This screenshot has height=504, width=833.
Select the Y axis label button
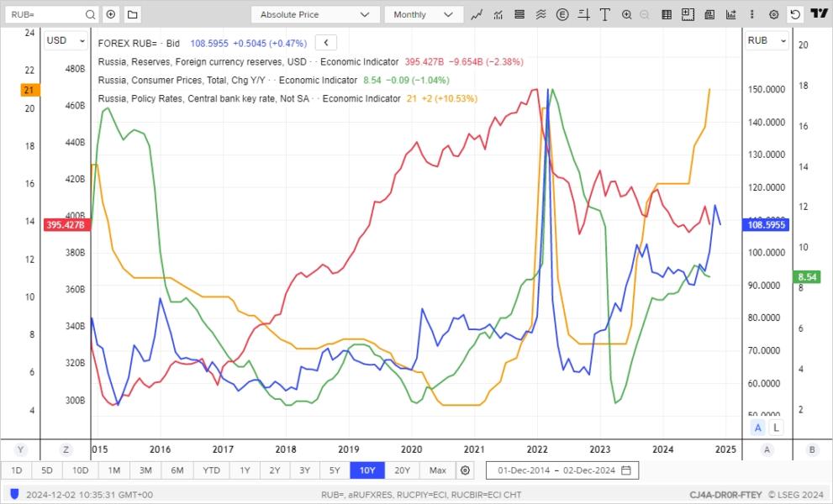(x=20, y=450)
